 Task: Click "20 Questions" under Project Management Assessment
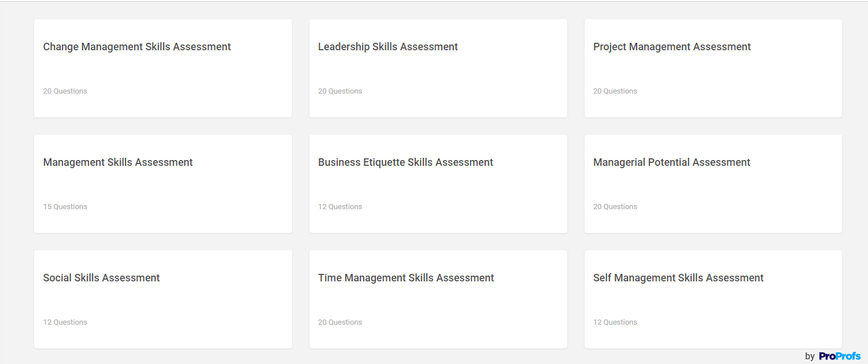(x=615, y=91)
